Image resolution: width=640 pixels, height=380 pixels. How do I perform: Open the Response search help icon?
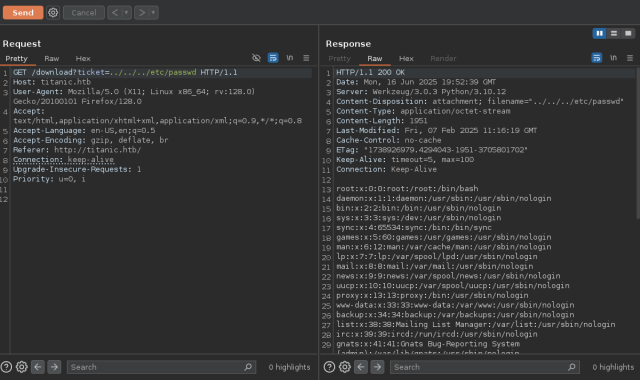click(329, 367)
